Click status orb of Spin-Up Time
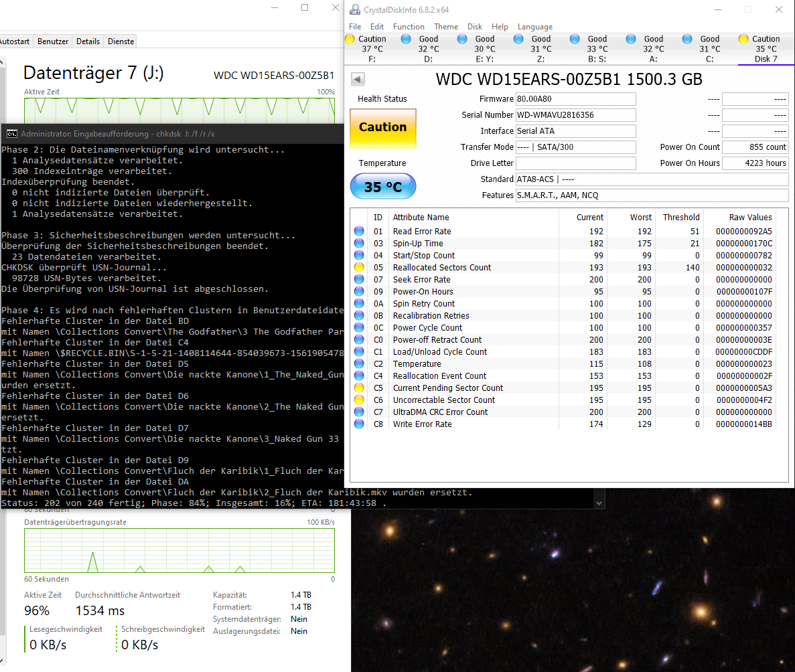Image resolution: width=795 pixels, height=672 pixels. coord(359,243)
